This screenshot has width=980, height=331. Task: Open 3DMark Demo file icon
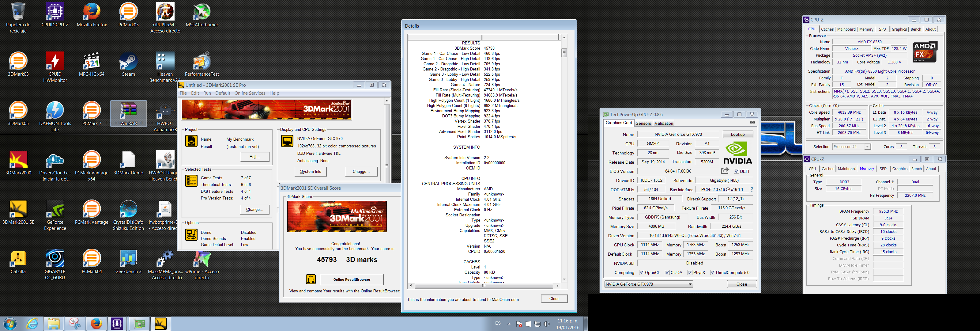click(x=129, y=163)
